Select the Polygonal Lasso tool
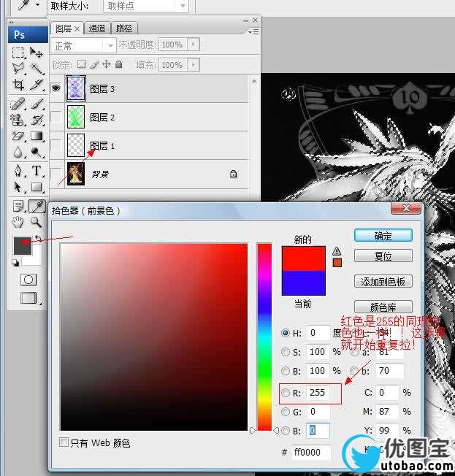Screen dimensions: 455x476 [x=18, y=69]
